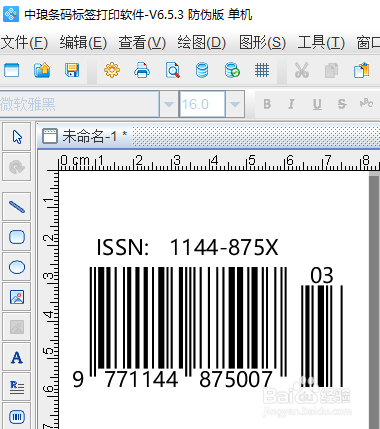380x429 pixels.
Task: Select the barcode drawing tool
Action: [x=17, y=416]
